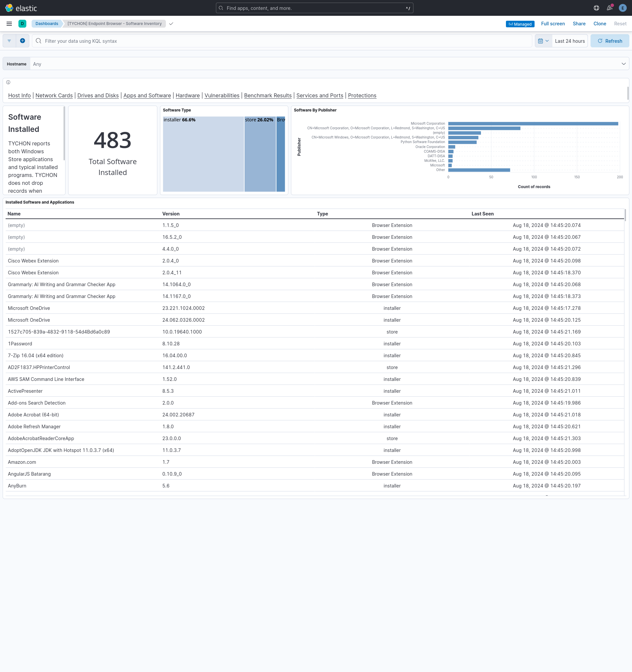
Task: Open the help menu icon
Action: pyautogui.click(x=596, y=8)
